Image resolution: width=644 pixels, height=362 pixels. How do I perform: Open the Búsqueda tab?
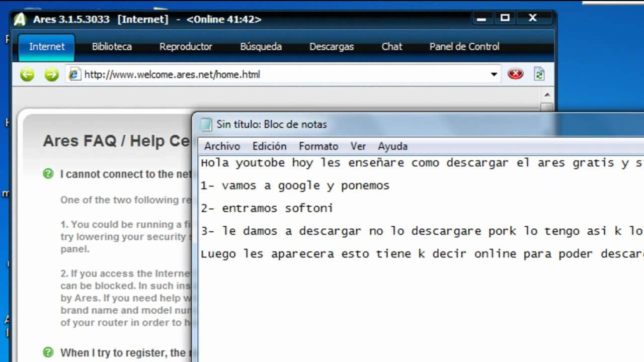pyautogui.click(x=261, y=47)
